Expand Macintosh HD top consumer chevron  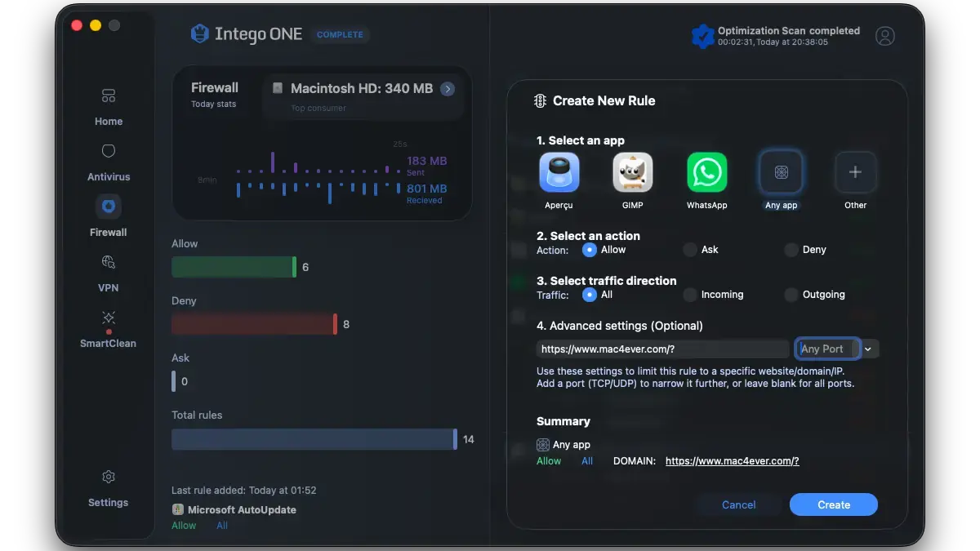click(448, 89)
